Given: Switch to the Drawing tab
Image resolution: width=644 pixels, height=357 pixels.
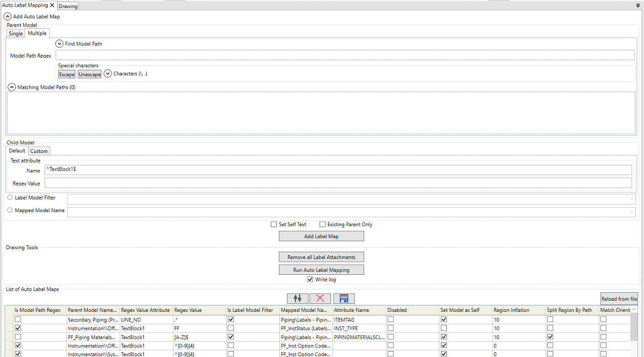Looking at the screenshot, I should click(x=68, y=7).
